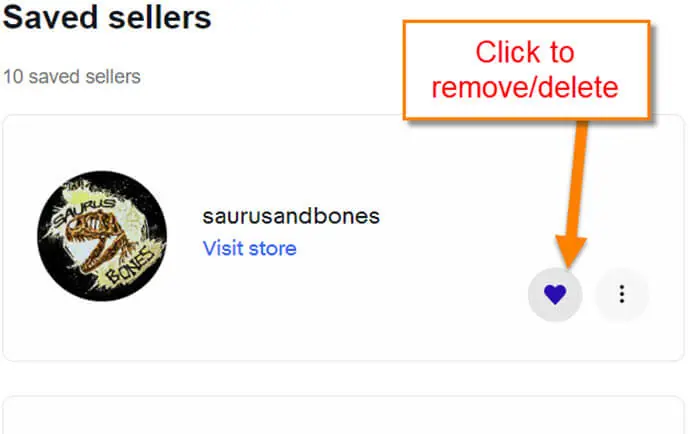Click the BONES lettering in the logo
Image resolution: width=700 pixels, height=434 pixels.
[130, 267]
